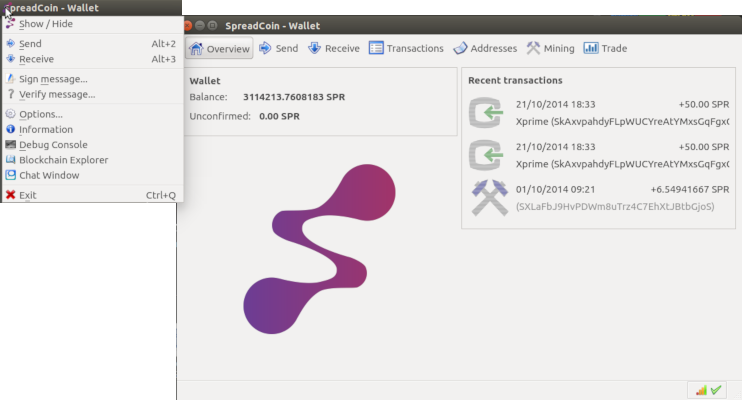This screenshot has height=400, width=742.
Task: Click the balance value 3114213.7608183 SPR
Action: 294,97
